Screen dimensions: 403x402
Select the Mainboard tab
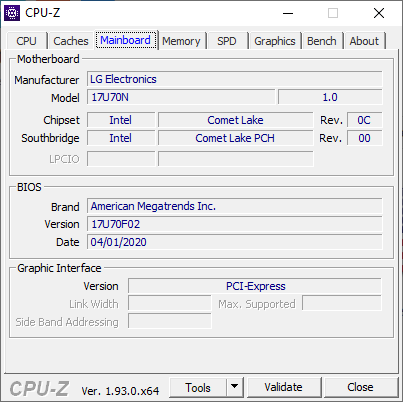(126, 40)
